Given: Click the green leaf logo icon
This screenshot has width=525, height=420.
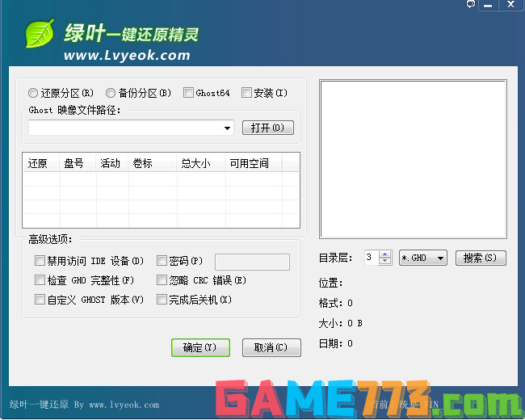Looking at the screenshot, I should [40, 33].
